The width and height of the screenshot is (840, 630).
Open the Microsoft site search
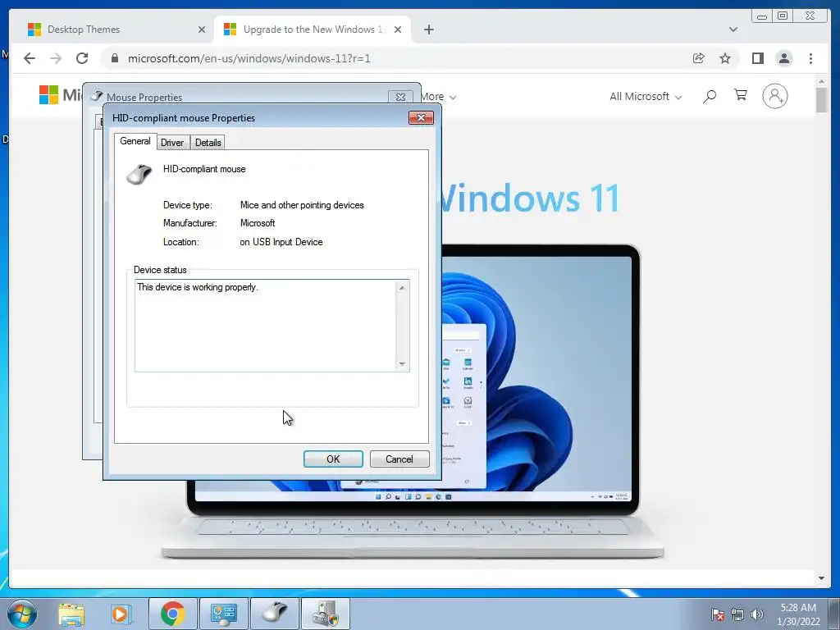(710, 97)
